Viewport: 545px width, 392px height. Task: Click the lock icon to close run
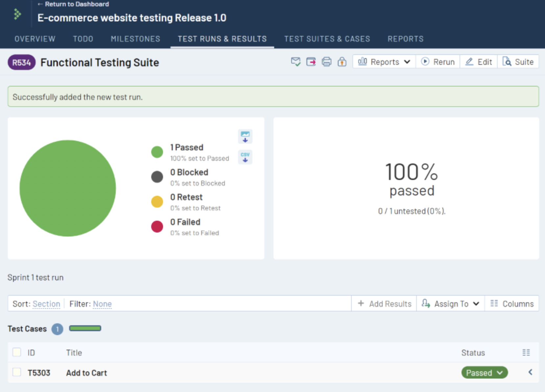[x=342, y=62]
